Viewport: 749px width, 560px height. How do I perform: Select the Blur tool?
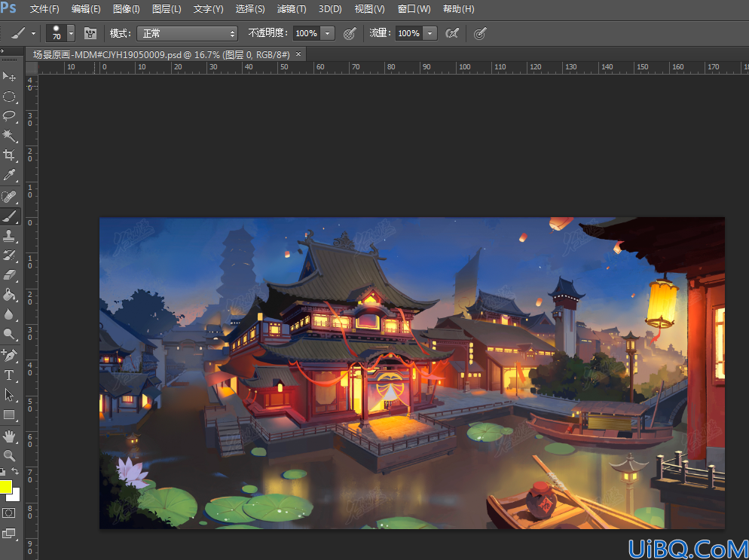click(x=9, y=314)
